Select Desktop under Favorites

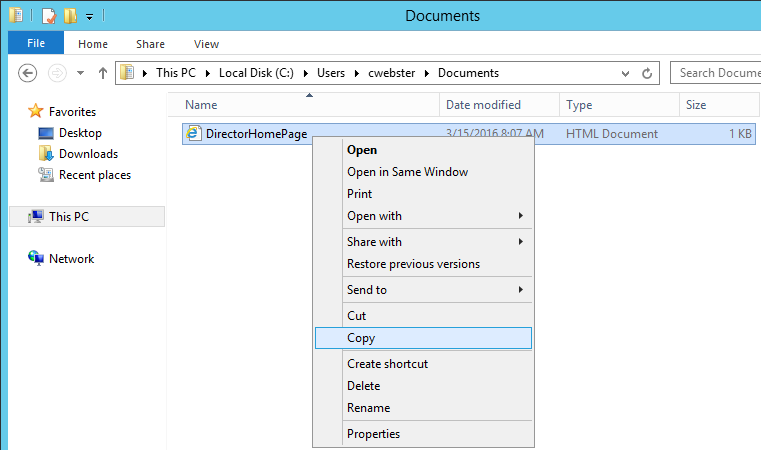pyautogui.click(x=80, y=133)
